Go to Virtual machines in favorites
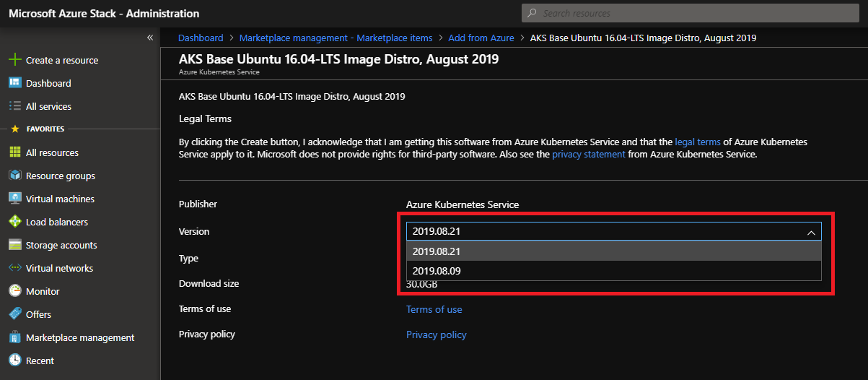Image resolution: width=868 pixels, height=380 pixels. coord(60,199)
